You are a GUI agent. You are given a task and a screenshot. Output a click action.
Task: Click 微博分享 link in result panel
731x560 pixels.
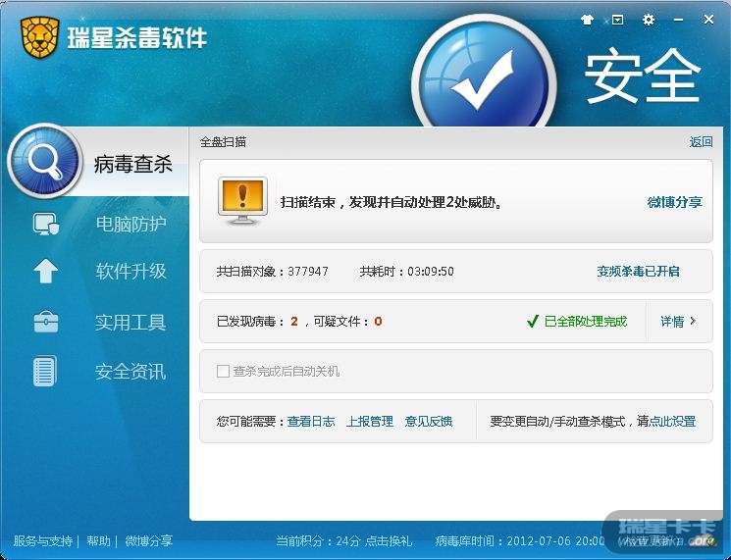click(675, 202)
